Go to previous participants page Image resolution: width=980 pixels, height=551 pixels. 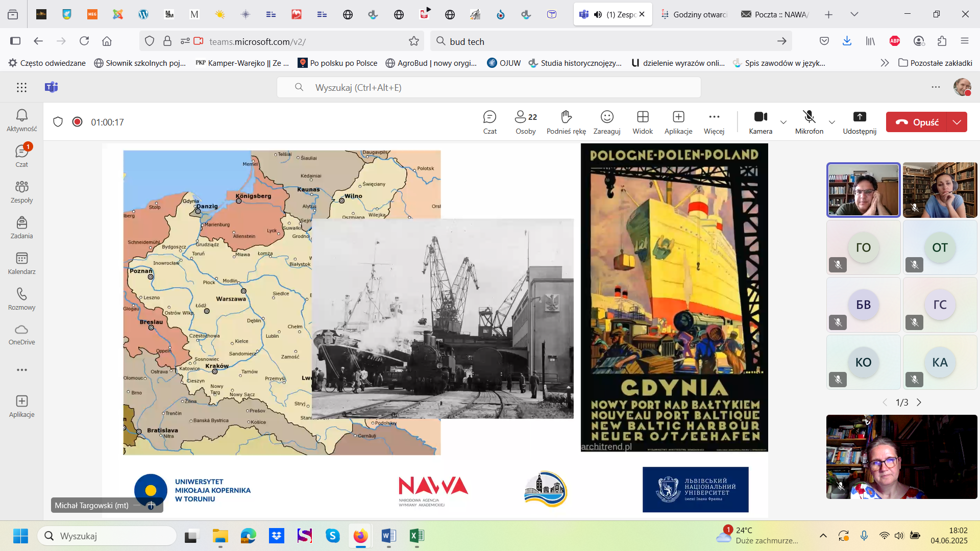tap(885, 403)
